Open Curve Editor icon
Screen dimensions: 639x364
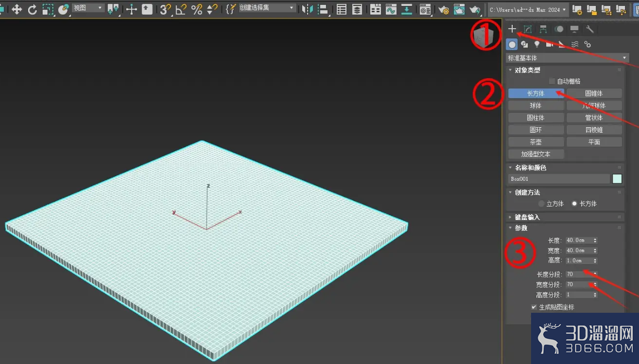391,9
